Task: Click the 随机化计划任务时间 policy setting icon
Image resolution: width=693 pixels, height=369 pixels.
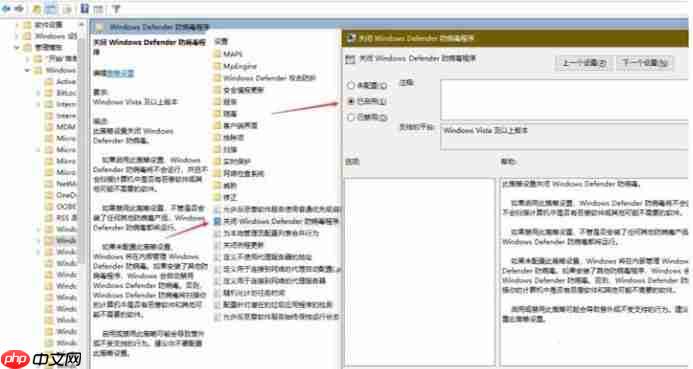Action: [217, 293]
